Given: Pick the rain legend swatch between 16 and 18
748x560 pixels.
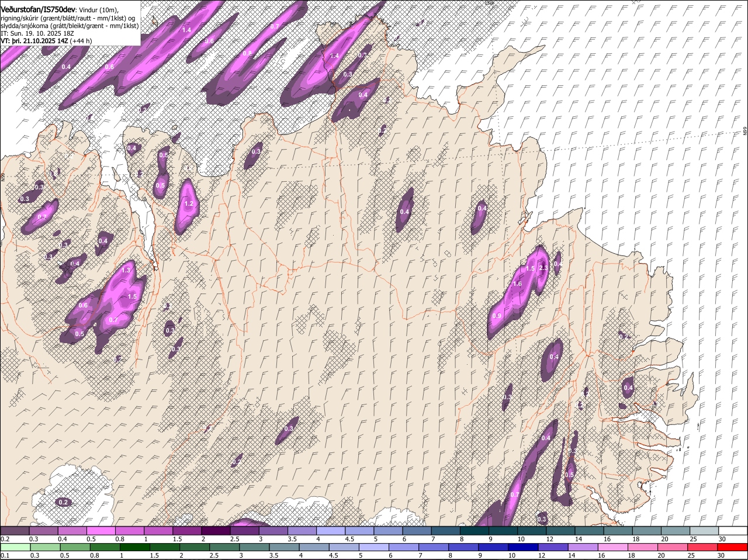Looking at the screenshot, I should (x=614, y=547).
